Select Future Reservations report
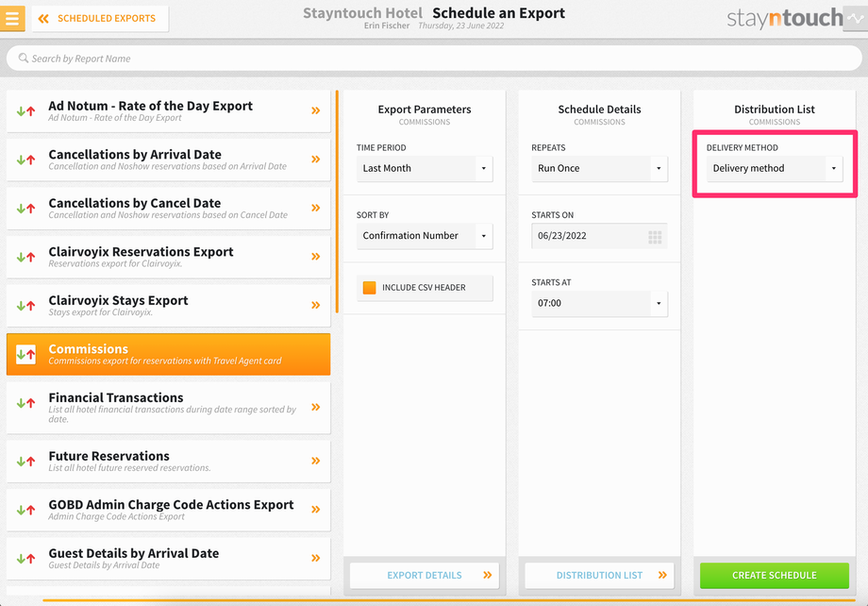This screenshot has width=868, height=606. pyautogui.click(x=168, y=462)
